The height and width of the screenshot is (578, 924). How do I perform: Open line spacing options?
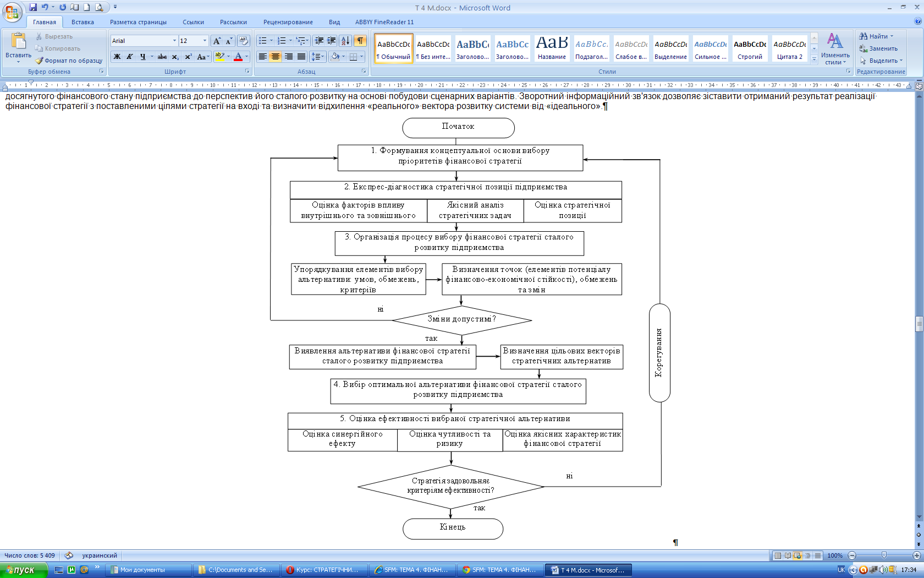tap(317, 57)
